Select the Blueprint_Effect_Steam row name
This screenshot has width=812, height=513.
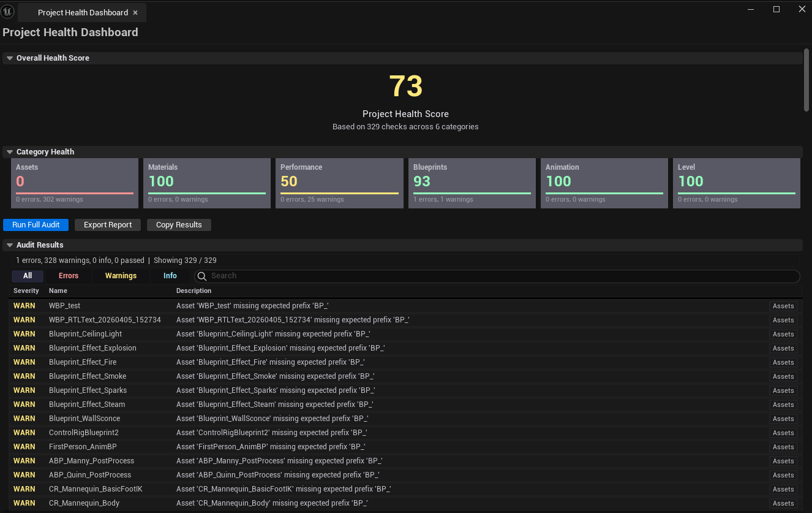point(87,405)
